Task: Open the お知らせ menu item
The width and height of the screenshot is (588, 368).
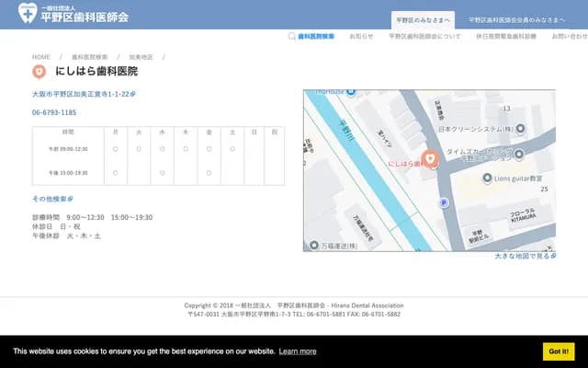Action: [x=361, y=37]
